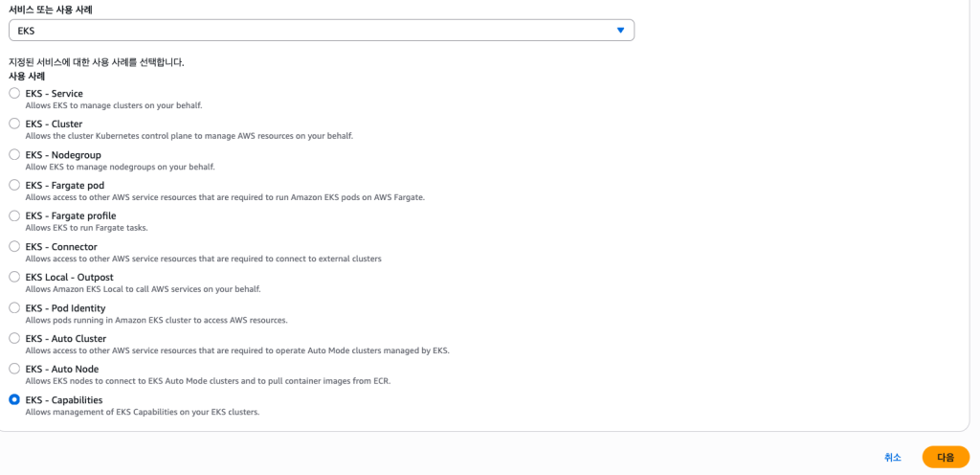The height and width of the screenshot is (475, 980).
Task: Click the EKS - Fargate pod description text
Action: [x=224, y=197]
